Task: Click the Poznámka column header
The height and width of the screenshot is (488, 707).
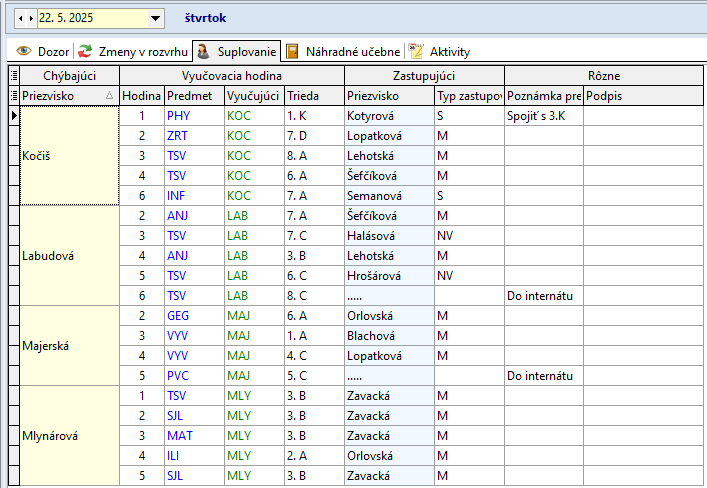Action: tap(544, 96)
